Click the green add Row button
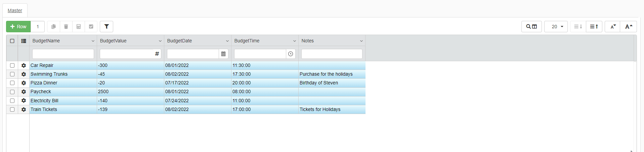Viewport: 644px width, 152px height. [x=18, y=27]
